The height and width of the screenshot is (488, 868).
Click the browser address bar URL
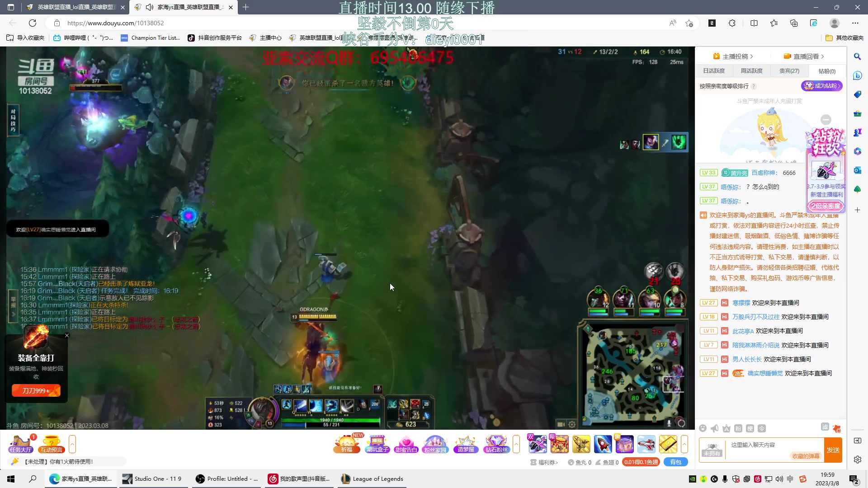point(115,23)
